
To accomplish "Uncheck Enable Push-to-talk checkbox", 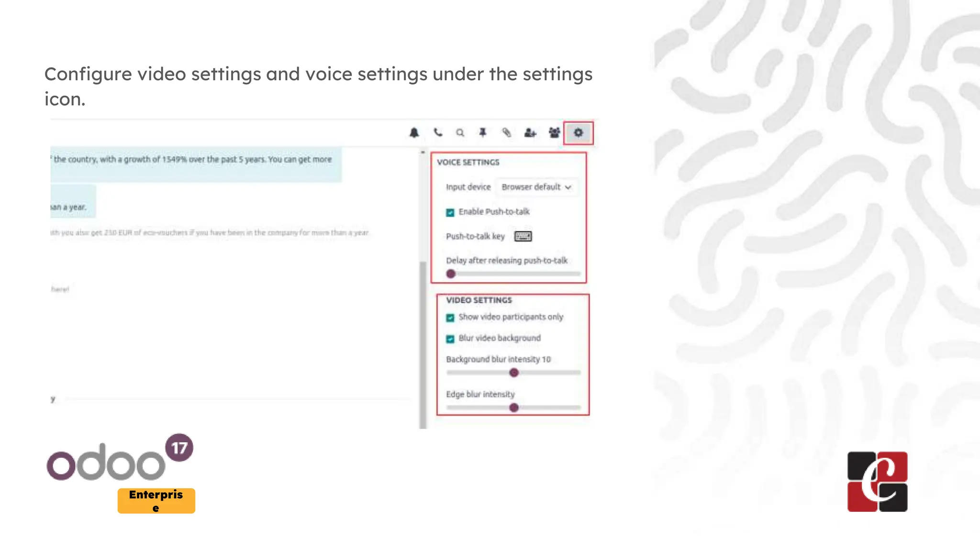I will tap(450, 212).
